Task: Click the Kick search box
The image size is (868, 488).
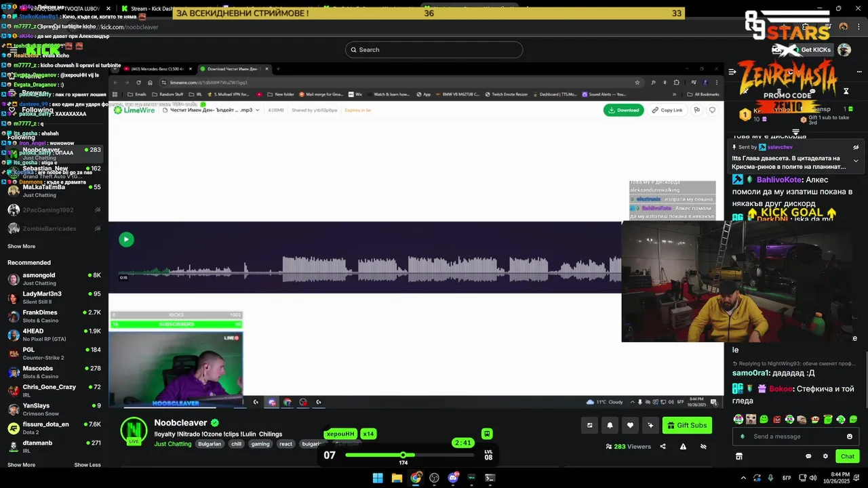Action: [x=434, y=49]
